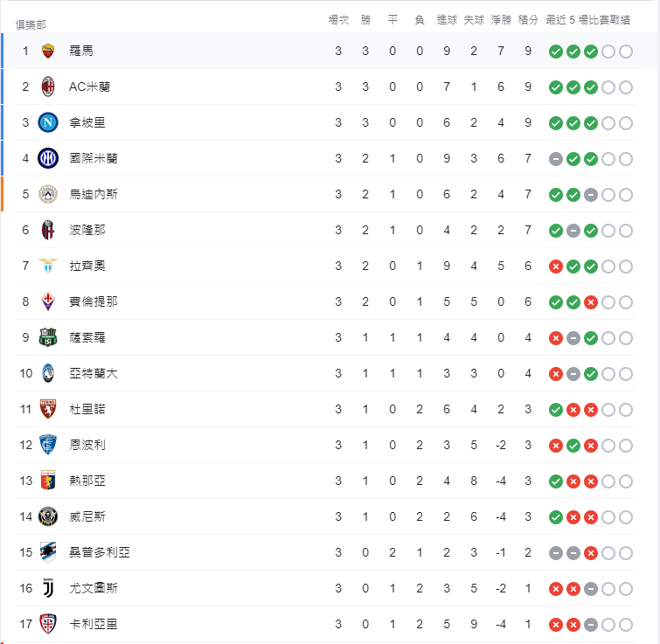Click the Cagliari crest icon
The image size is (660, 644).
tap(48, 624)
